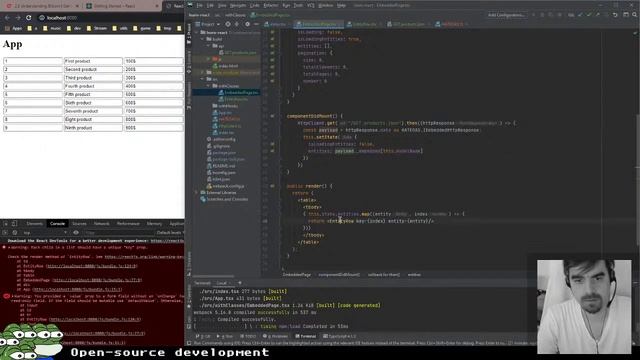Open the music bookmarks folder
640x360 pixels.
pos(52,28)
